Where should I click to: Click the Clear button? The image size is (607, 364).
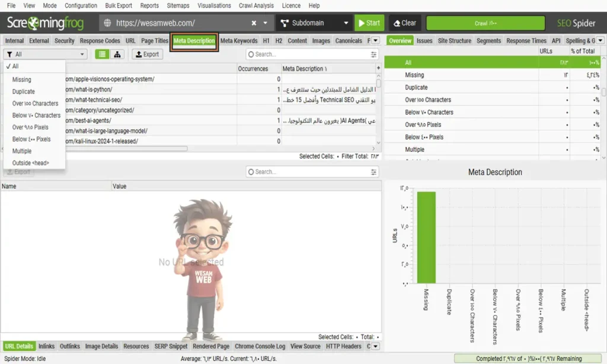405,23
